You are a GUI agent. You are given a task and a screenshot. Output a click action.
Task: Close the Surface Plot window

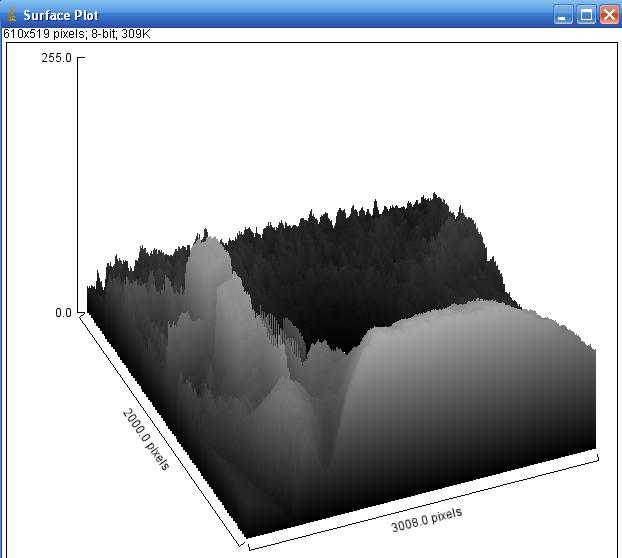[608, 15]
